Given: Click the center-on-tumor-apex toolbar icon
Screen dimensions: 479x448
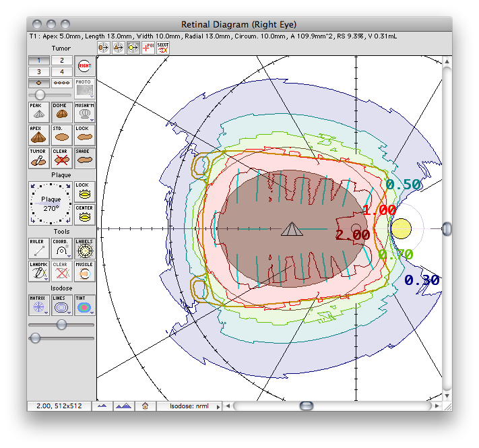Looking at the screenshot, I should click(x=118, y=48).
